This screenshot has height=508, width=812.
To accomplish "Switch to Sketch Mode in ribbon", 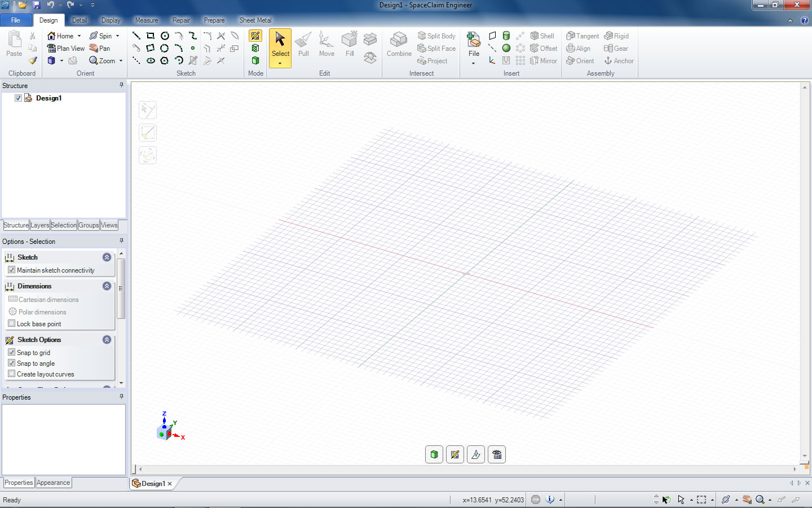I will [x=255, y=36].
